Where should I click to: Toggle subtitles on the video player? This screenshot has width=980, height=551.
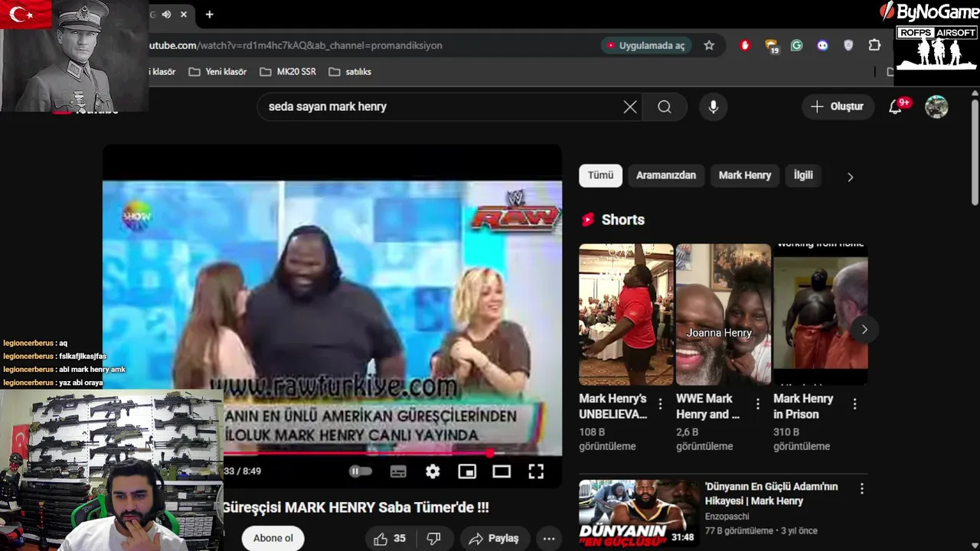click(398, 471)
